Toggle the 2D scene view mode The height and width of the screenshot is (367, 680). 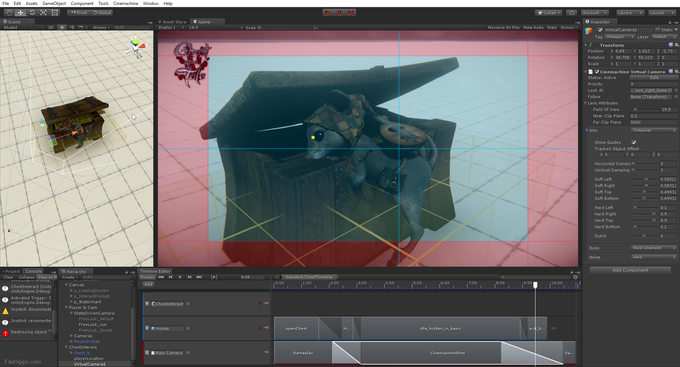click(50, 27)
